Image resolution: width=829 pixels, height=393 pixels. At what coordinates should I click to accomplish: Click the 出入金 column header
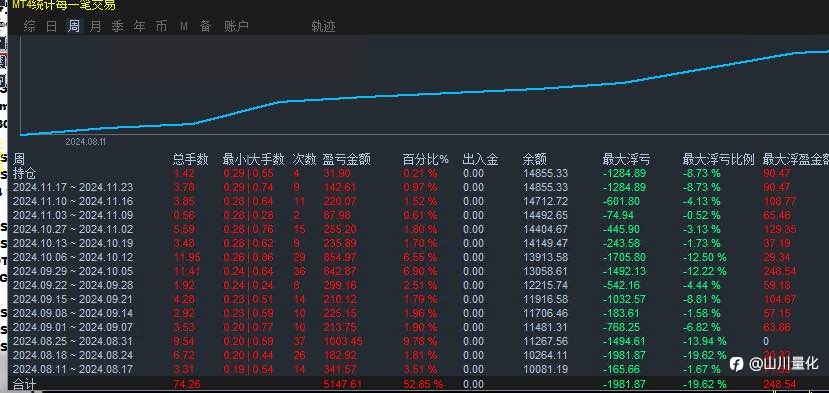[480, 159]
